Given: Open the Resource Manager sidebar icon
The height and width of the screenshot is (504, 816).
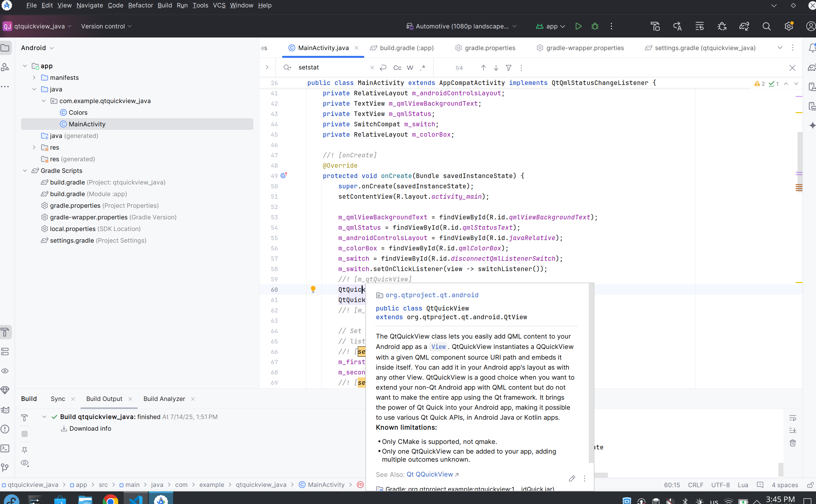Looking at the screenshot, I should (x=5, y=67).
